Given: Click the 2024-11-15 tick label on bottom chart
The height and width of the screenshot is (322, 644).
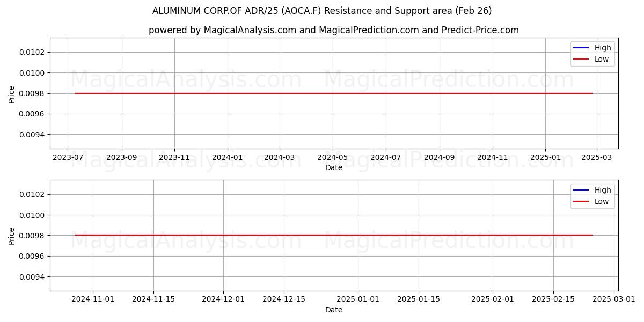Looking at the screenshot, I should (153, 299).
